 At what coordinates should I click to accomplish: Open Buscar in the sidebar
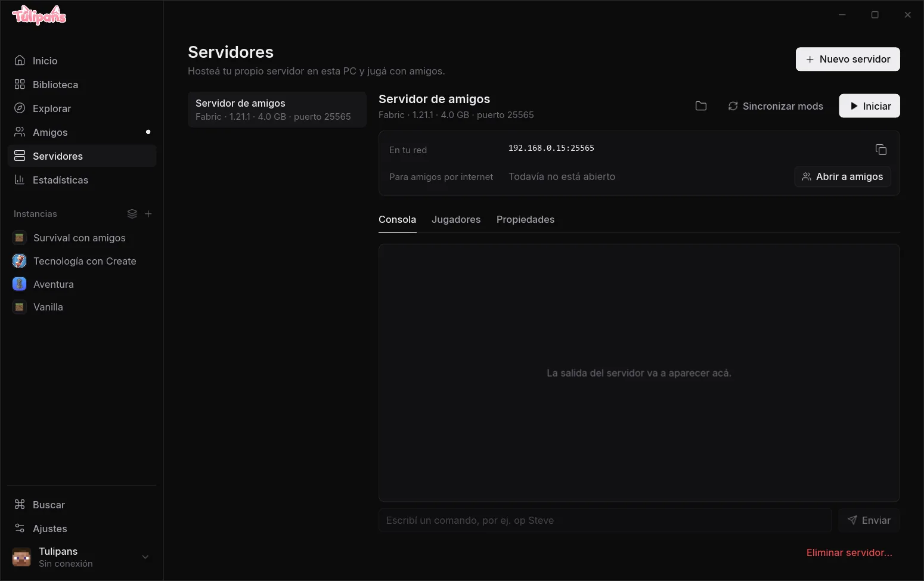(x=82, y=505)
